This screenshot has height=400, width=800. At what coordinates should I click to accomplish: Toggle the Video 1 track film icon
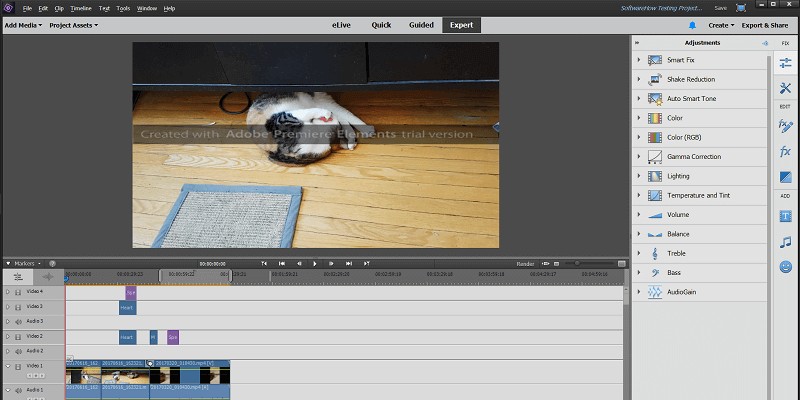point(18,366)
